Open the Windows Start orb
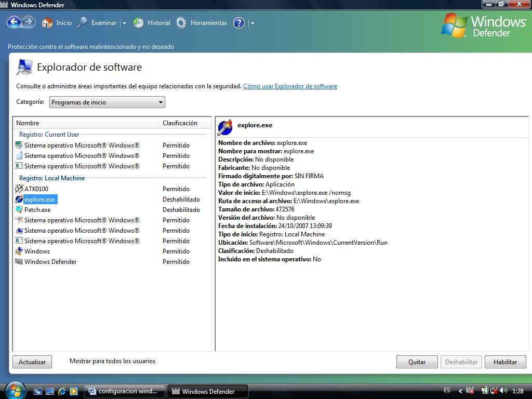The height and width of the screenshot is (399, 532). (x=15, y=391)
